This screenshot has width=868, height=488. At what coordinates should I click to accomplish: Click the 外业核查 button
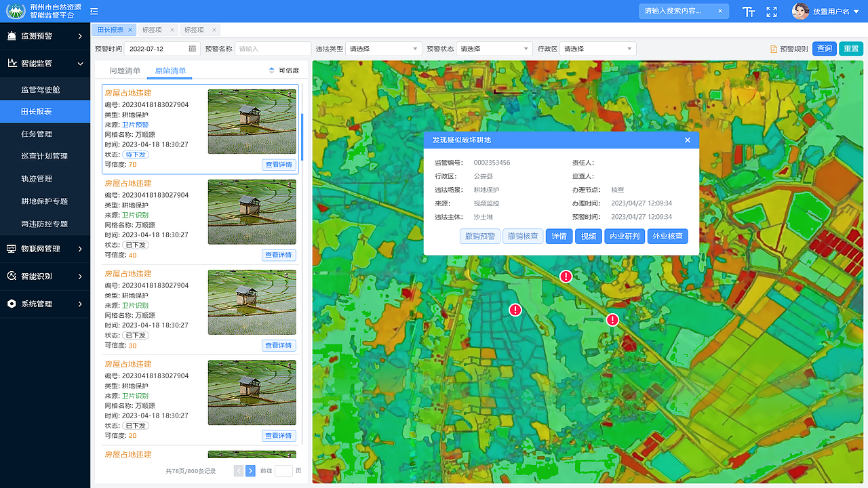point(668,237)
